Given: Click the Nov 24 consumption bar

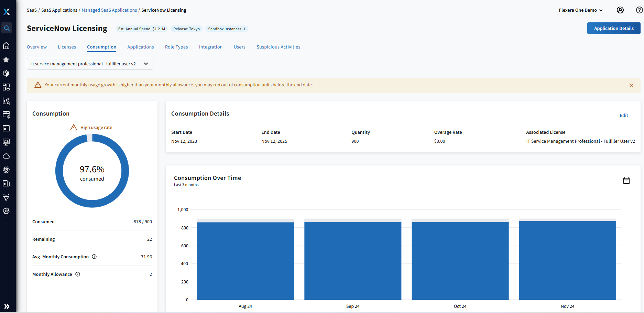Looking at the screenshot, I should (567, 260).
